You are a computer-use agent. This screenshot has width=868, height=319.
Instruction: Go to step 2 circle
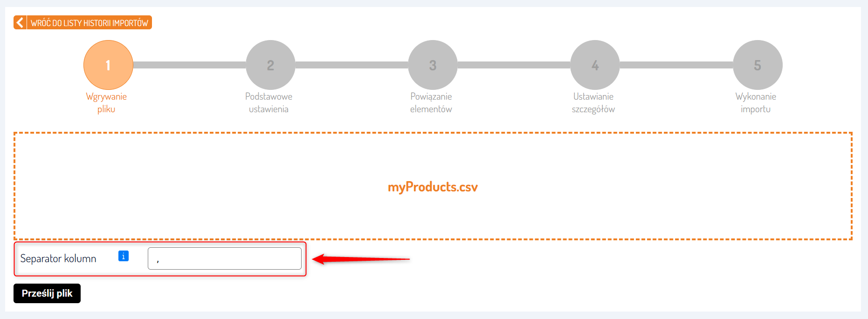pyautogui.click(x=270, y=65)
